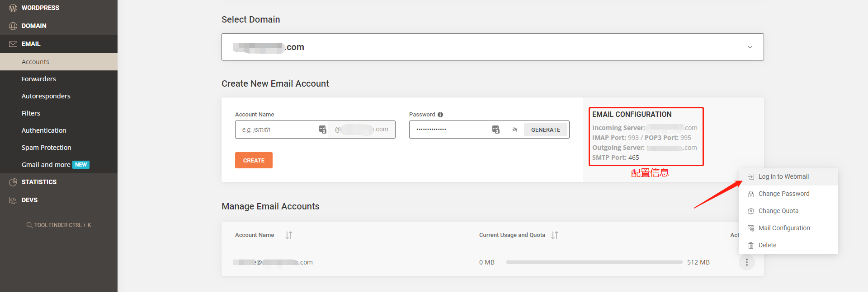Collapse the Email sidebar section
The height and width of the screenshot is (292, 868).
59,44
